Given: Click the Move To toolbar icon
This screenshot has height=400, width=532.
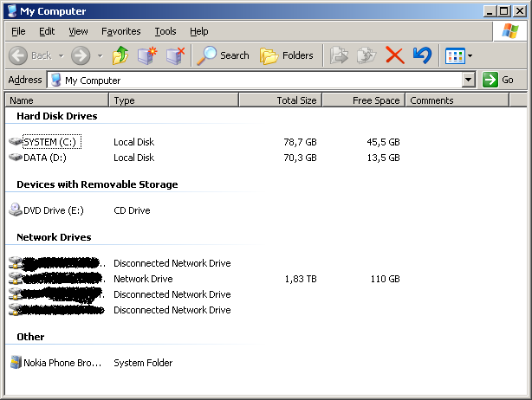Looking at the screenshot, I should point(339,55).
